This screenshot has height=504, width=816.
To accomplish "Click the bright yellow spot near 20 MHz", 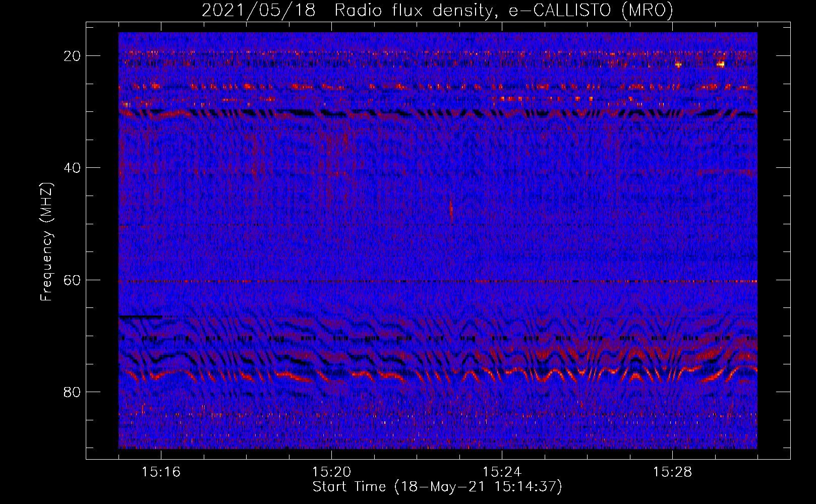I will click(x=721, y=64).
